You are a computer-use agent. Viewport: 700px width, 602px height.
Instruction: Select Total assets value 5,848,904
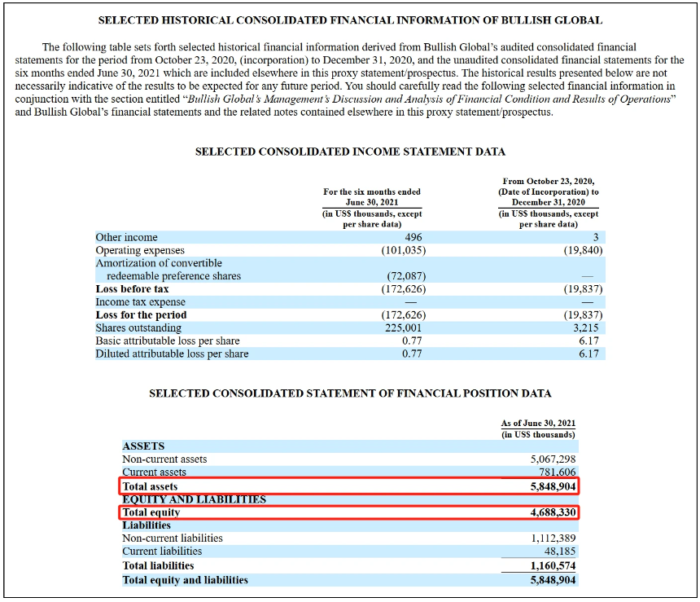click(x=553, y=486)
